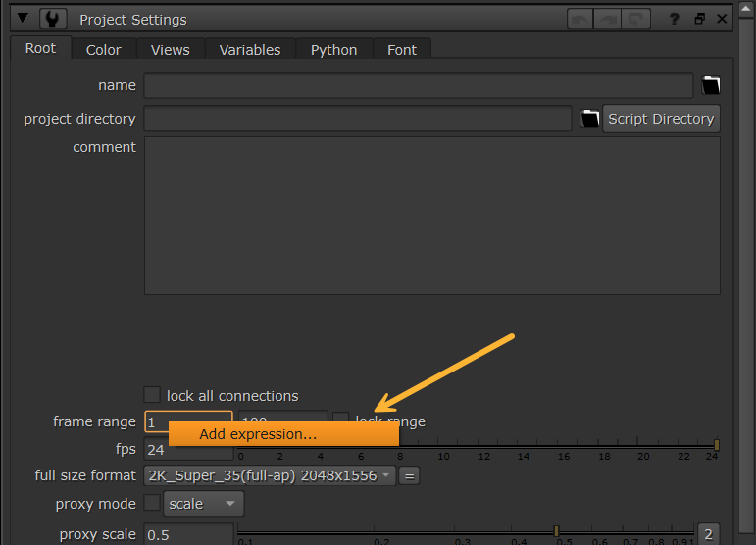Toggle the lock range checkbox
756x545 pixels.
click(340, 421)
